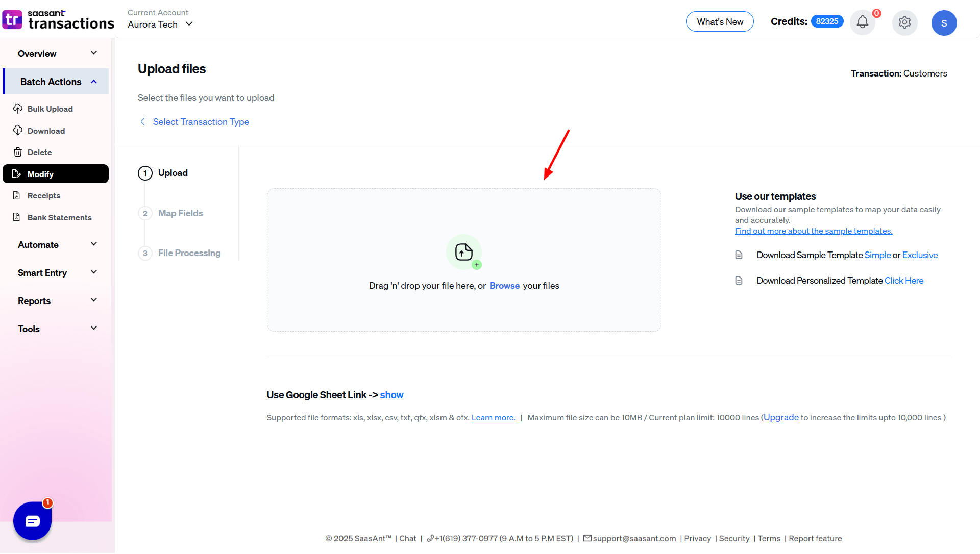Open the chat support bubble icon
This screenshot has width=980, height=554.
point(32,521)
